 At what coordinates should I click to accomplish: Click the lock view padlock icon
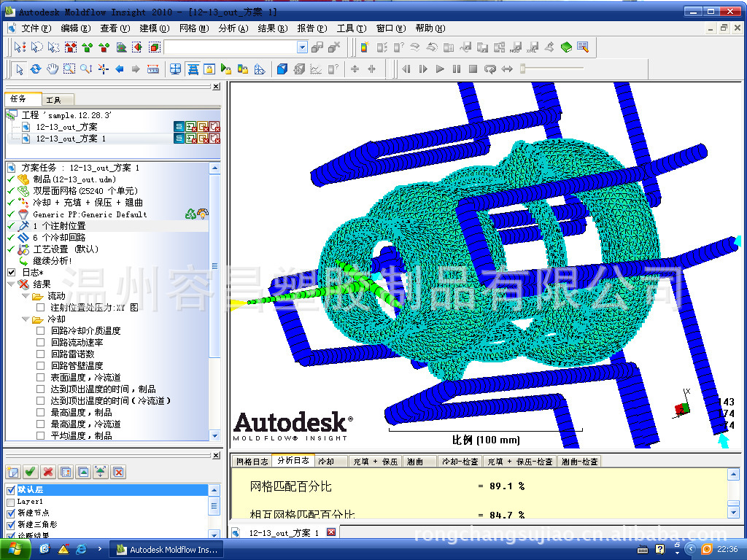point(209,69)
